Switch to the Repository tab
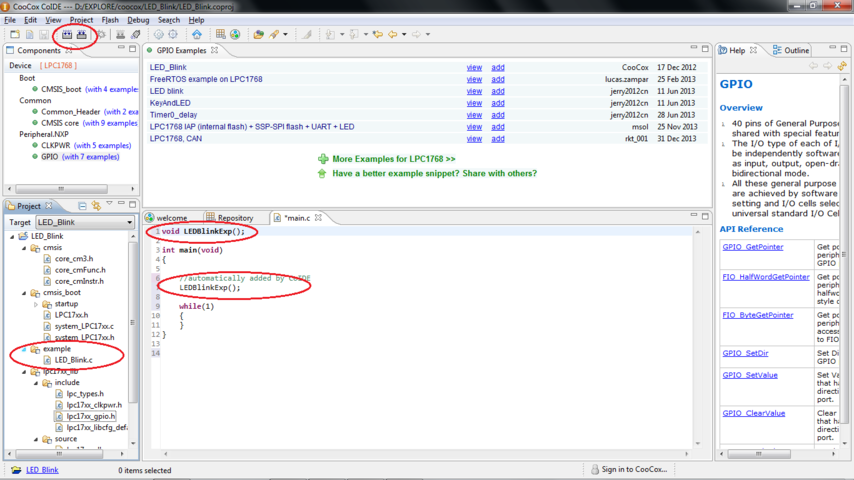854x480 pixels. point(229,217)
